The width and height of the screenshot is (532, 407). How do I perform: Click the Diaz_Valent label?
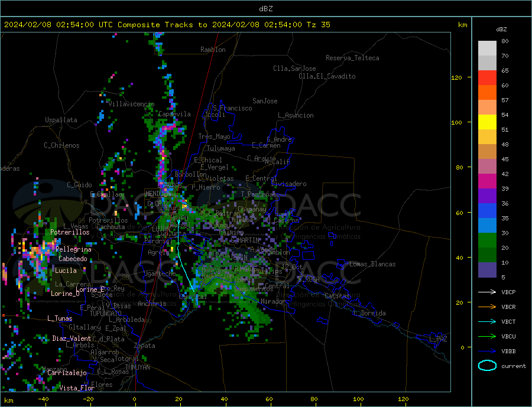click(x=72, y=338)
